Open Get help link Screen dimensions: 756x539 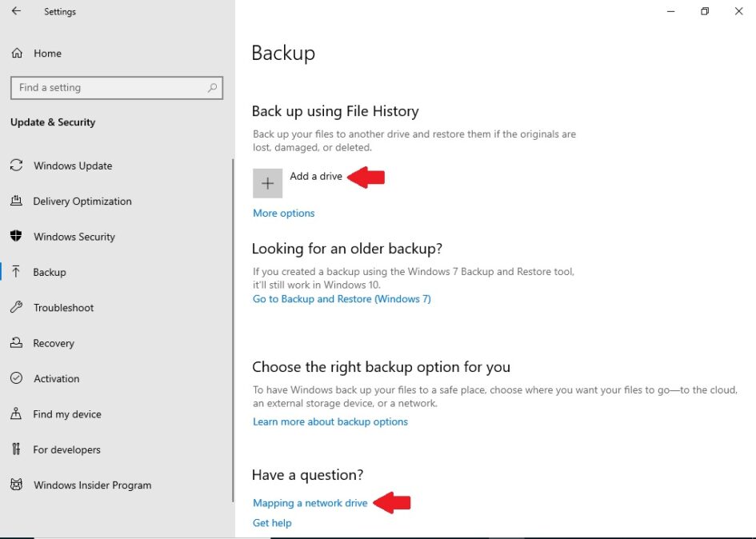(272, 522)
